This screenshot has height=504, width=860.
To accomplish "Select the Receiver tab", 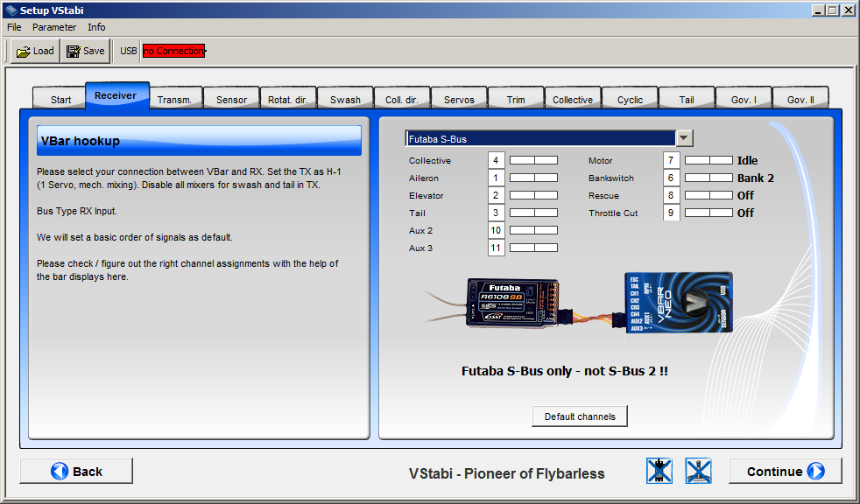I will coord(116,96).
